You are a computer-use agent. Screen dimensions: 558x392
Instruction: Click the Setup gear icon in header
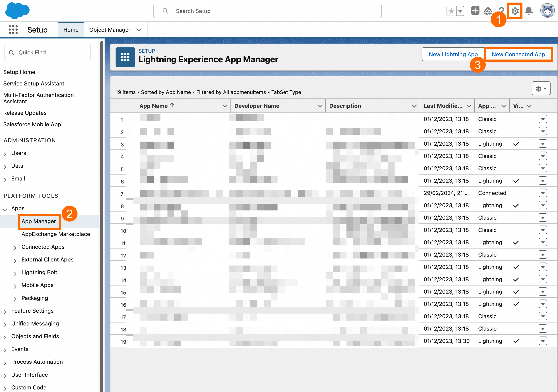515,11
